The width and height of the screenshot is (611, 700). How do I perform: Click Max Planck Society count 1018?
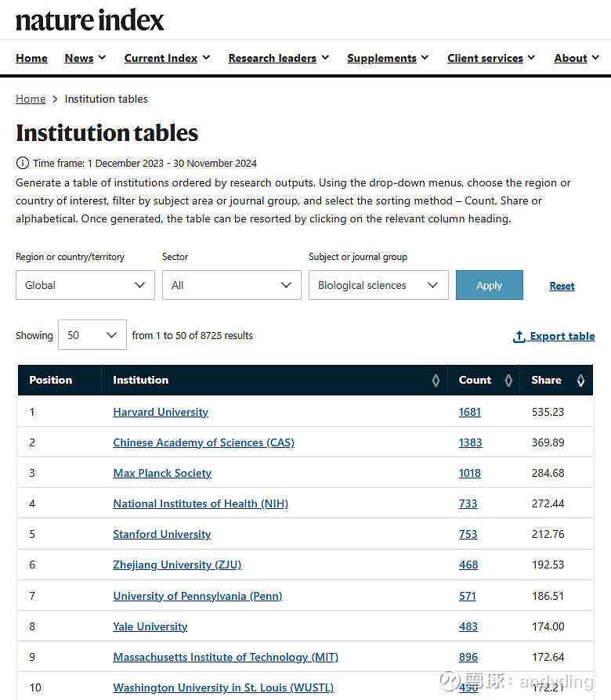coord(469,473)
